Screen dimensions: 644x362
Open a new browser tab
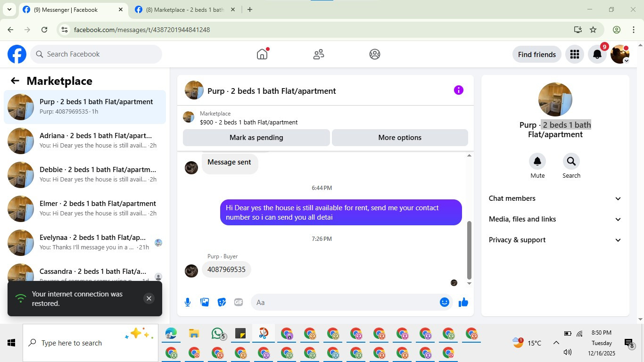coord(250,9)
